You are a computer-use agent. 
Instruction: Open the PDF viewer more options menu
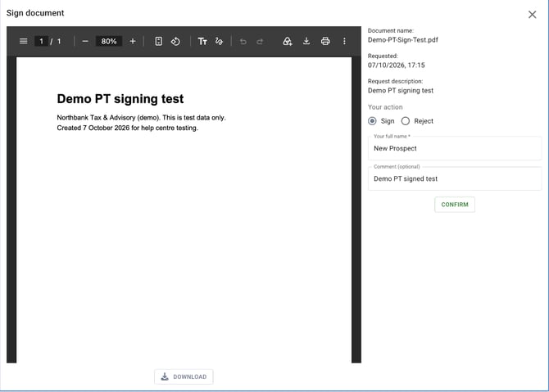coord(344,41)
